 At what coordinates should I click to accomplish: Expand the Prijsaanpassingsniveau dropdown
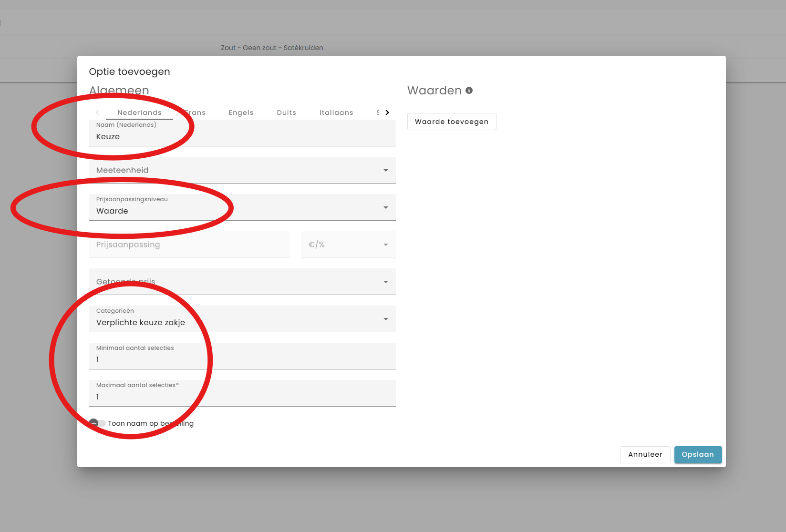242,207
